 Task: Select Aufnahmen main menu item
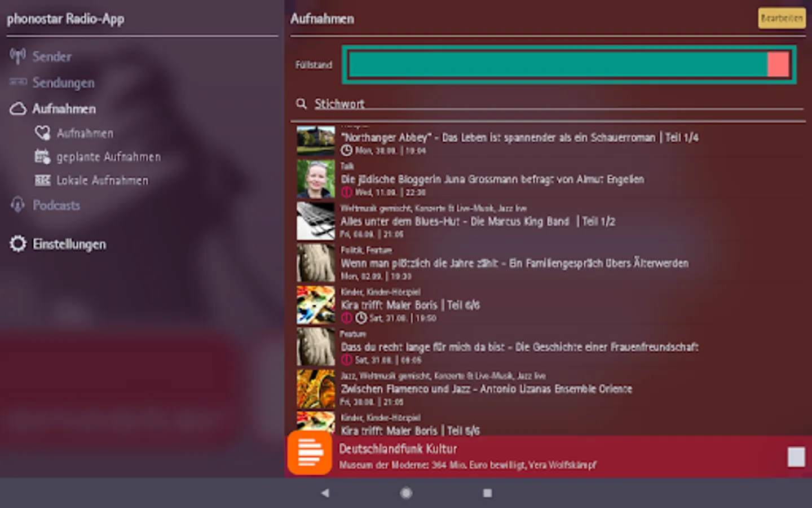[x=64, y=108]
